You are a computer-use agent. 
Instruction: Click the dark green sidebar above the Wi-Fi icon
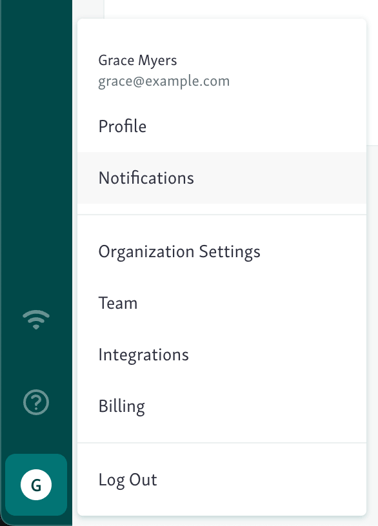click(36, 151)
